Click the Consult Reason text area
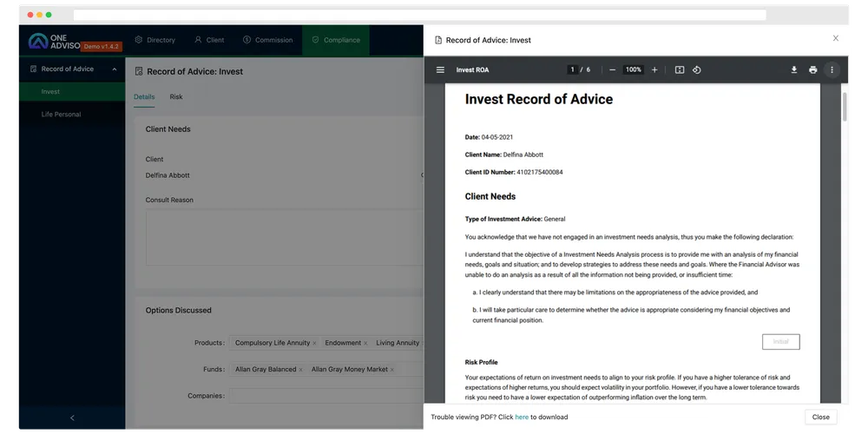 pos(284,237)
